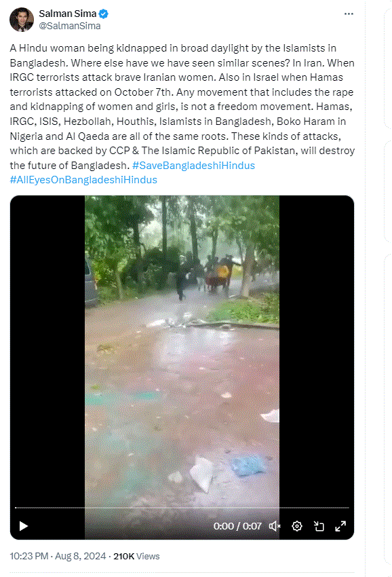Open Salman Sima's profile picture
The width and height of the screenshot is (392, 577).
click(21, 20)
